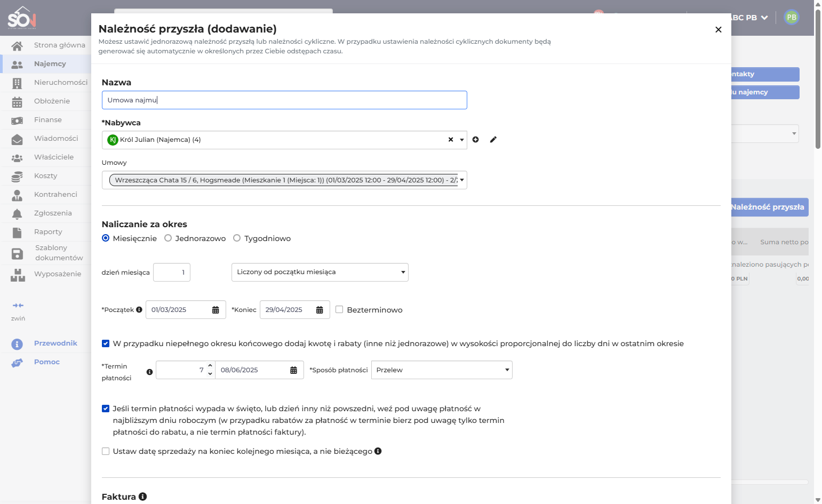Viewport: 822px width, 504px height.
Task: Show info tooltip for Termin płatności
Action: pos(149,372)
